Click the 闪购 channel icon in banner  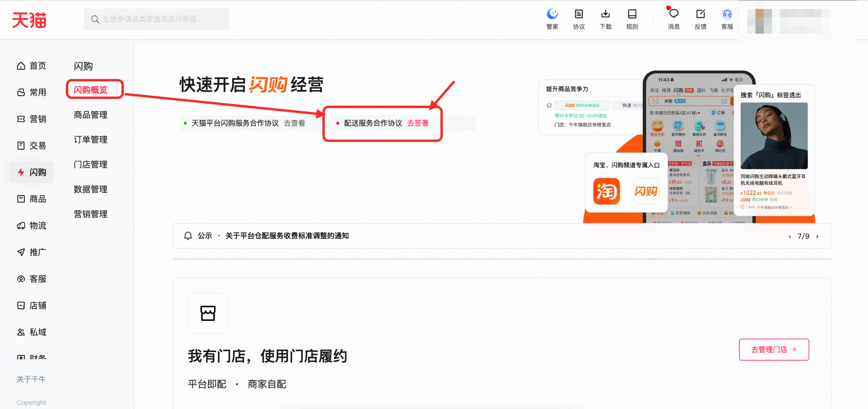[x=646, y=191]
